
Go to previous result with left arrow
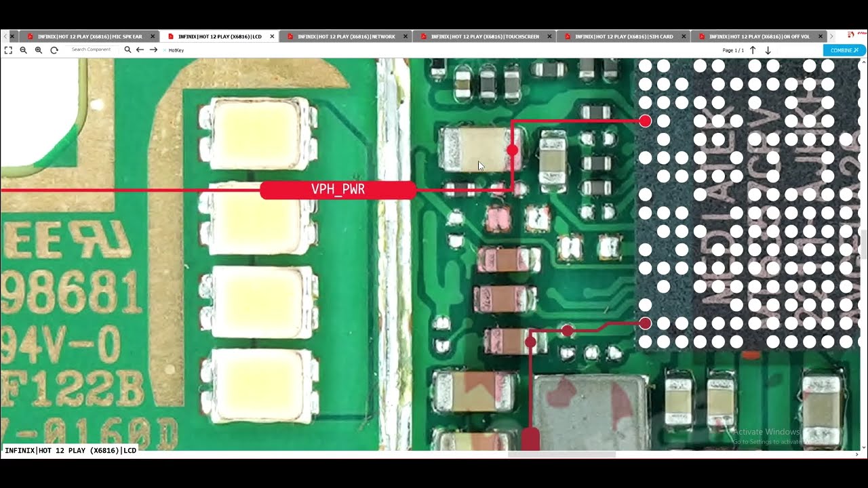tap(140, 49)
